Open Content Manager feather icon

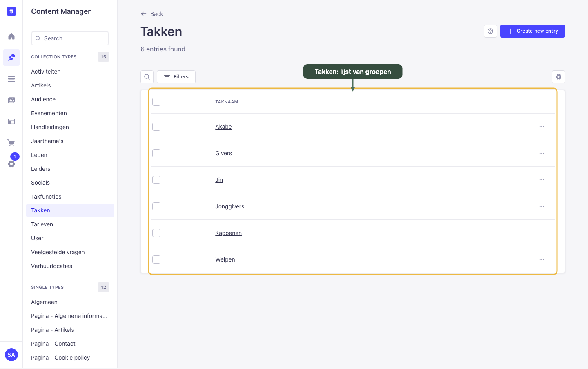[11, 58]
